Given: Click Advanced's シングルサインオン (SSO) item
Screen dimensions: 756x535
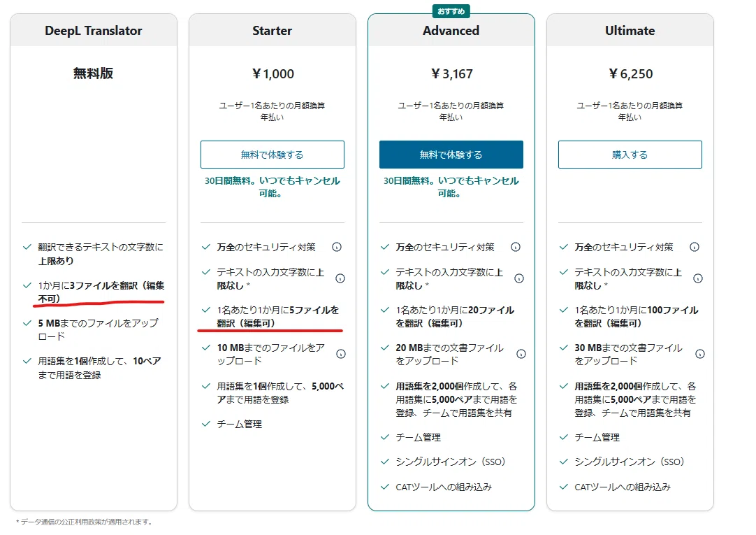Looking at the screenshot, I should point(451,462).
